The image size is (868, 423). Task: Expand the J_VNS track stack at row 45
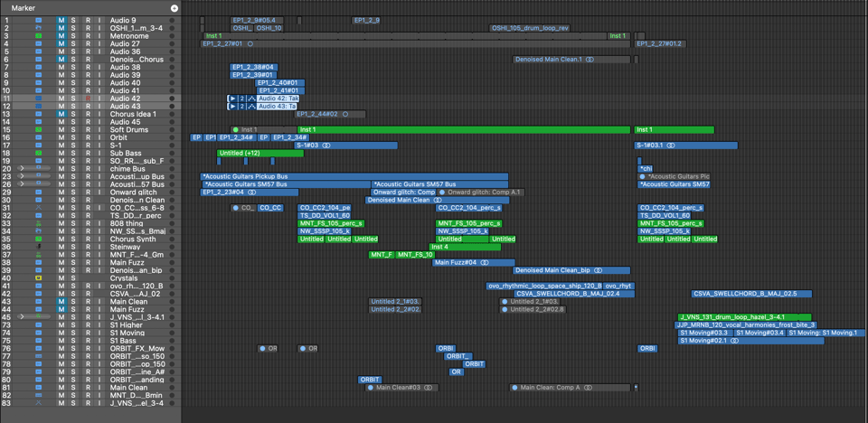(21, 317)
